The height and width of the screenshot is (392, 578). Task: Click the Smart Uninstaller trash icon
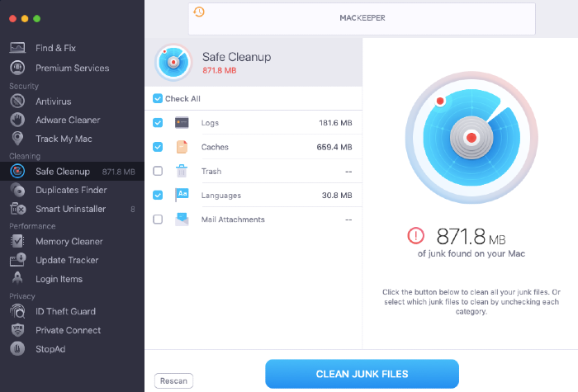[x=17, y=209]
